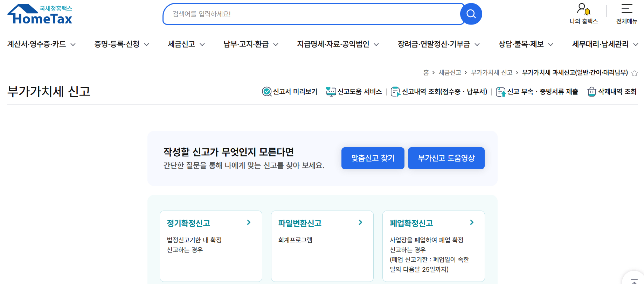Expand 지급명세·자료·공익법인 menu chevron
This screenshot has height=284, width=644.
pyautogui.click(x=376, y=44)
